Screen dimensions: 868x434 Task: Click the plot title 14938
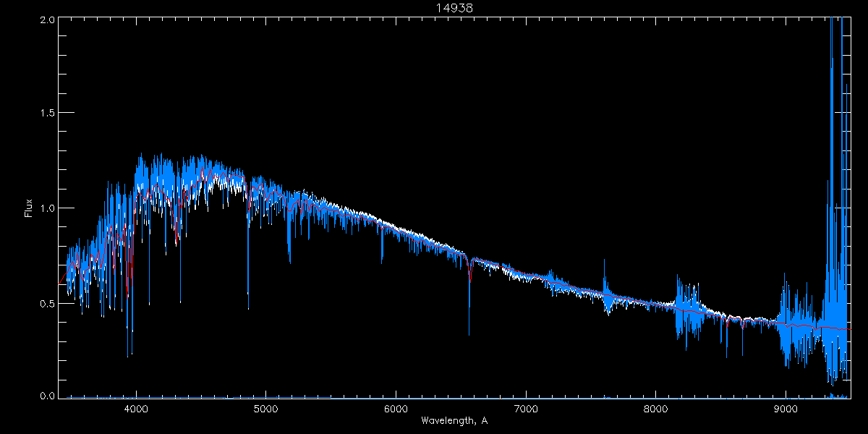[x=454, y=8]
